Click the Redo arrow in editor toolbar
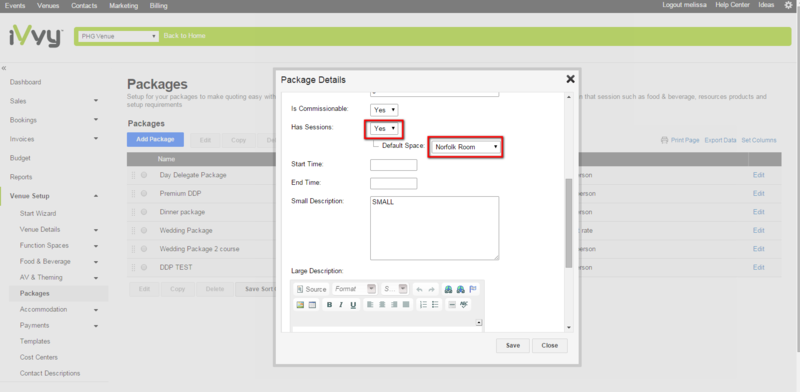This screenshot has width=800, height=392. click(x=431, y=289)
